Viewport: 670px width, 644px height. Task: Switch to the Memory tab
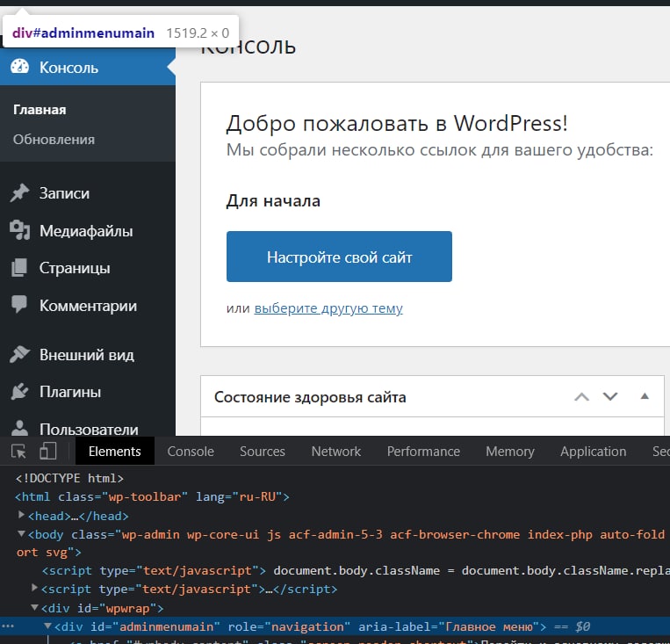[510, 451]
